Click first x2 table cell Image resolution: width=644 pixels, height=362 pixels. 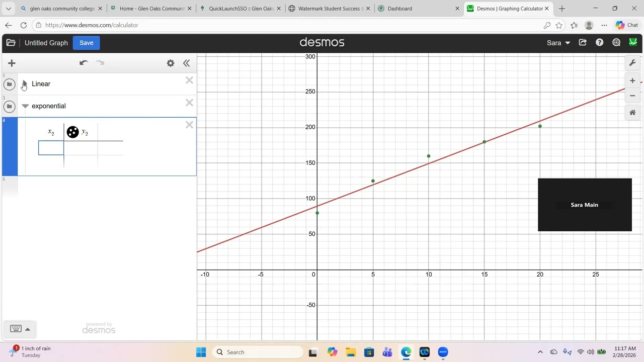pos(51,148)
